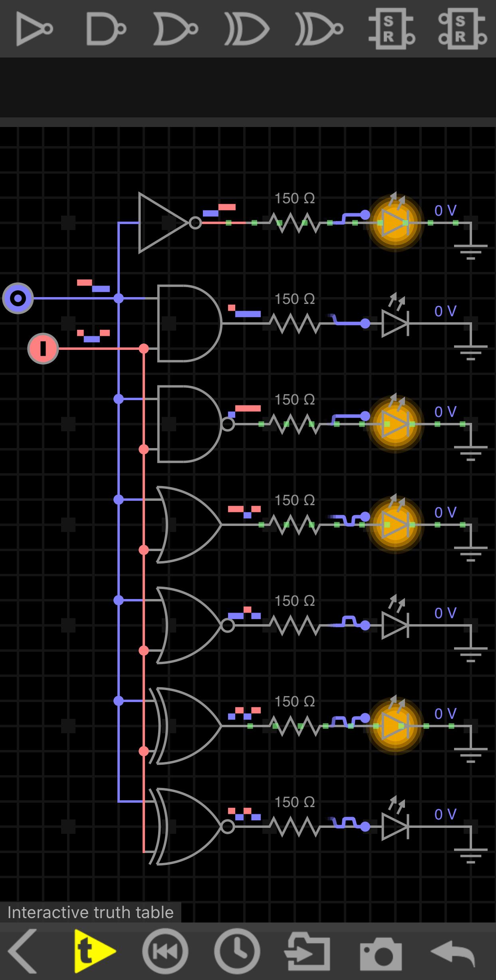This screenshot has width=496, height=980.
Task: Select the NAND gate on the canvas
Action: (196, 424)
